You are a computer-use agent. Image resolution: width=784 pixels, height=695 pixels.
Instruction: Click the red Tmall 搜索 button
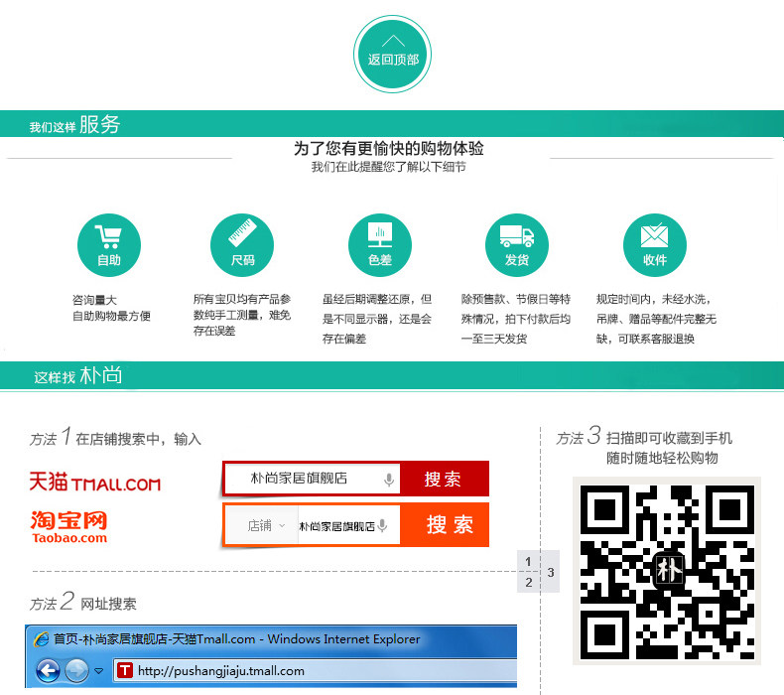pyautogui.click(x=444, y=479)
